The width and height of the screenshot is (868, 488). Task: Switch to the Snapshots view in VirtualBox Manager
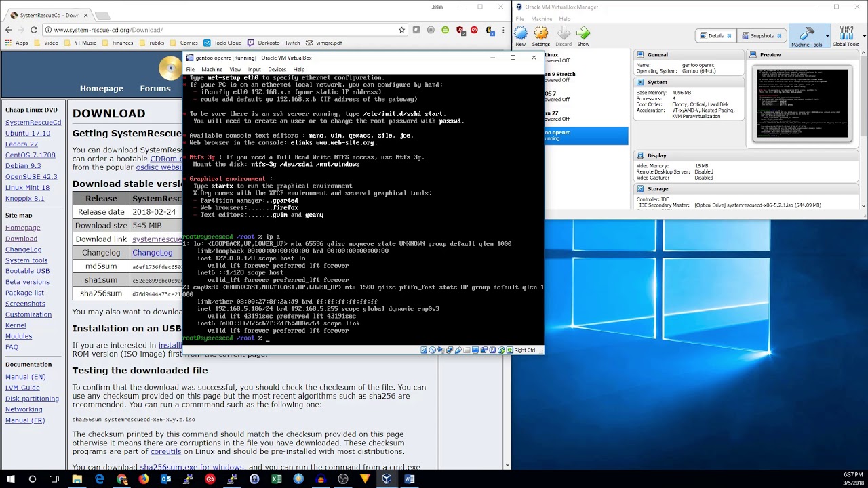[762, 36]
